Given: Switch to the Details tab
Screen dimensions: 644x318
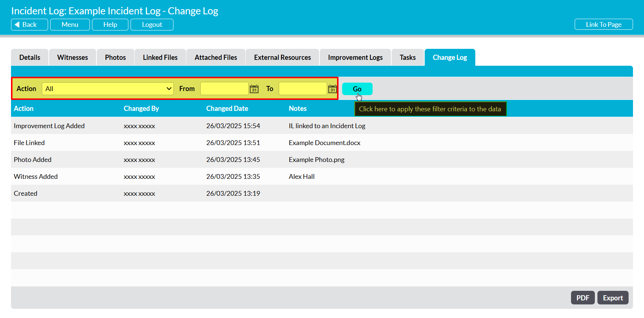Looking at the screenshot, I should [30, 57].
